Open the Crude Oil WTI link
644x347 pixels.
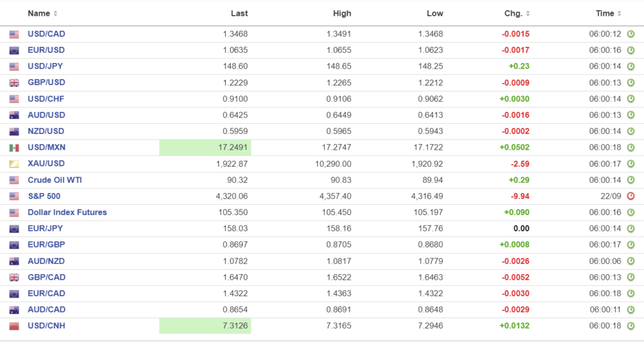55,180
